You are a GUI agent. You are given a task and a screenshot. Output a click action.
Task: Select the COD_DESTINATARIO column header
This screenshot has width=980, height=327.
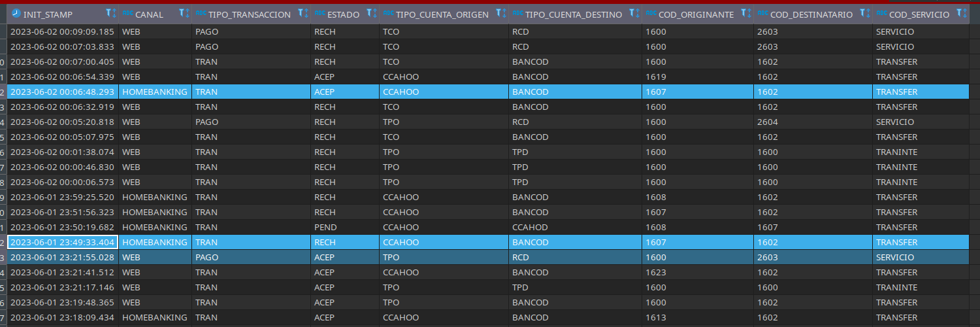[x=813, y=14]
